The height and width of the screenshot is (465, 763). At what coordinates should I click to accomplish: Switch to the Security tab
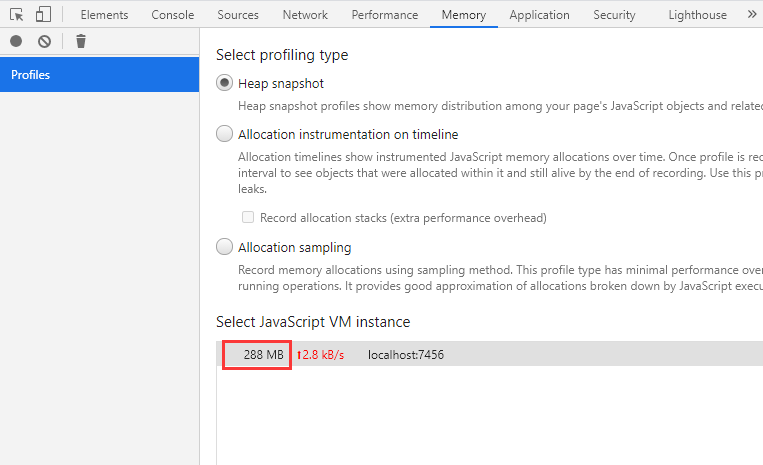click(x=614, y=15)
